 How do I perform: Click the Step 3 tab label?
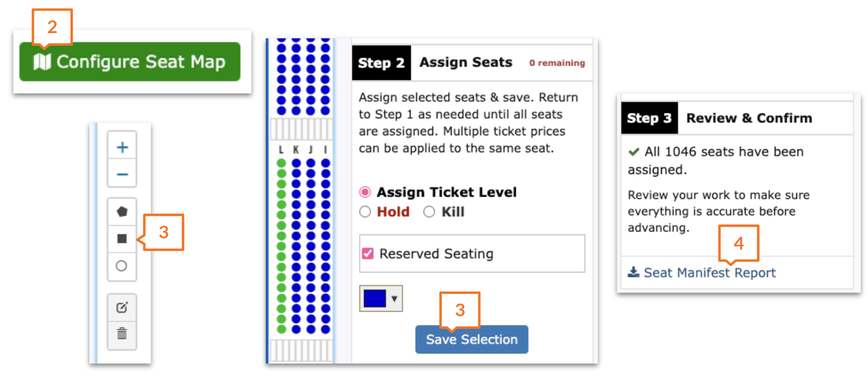click(x=649, y=118)
